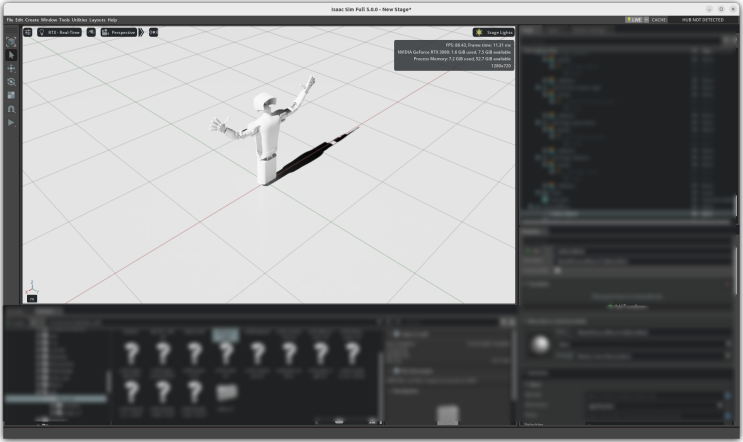Click the viewport resolution icon after chevron
The image size is (743, 442).
[x=154, y=32]
